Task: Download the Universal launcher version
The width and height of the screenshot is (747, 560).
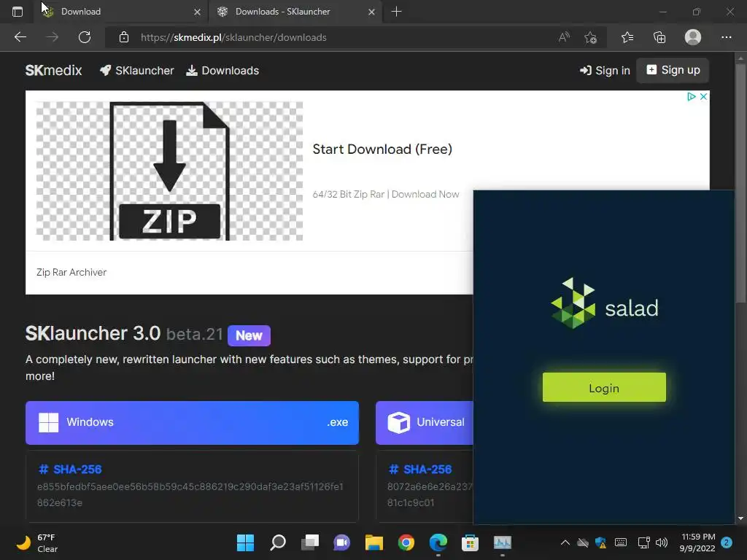Action: coord(425,423)
